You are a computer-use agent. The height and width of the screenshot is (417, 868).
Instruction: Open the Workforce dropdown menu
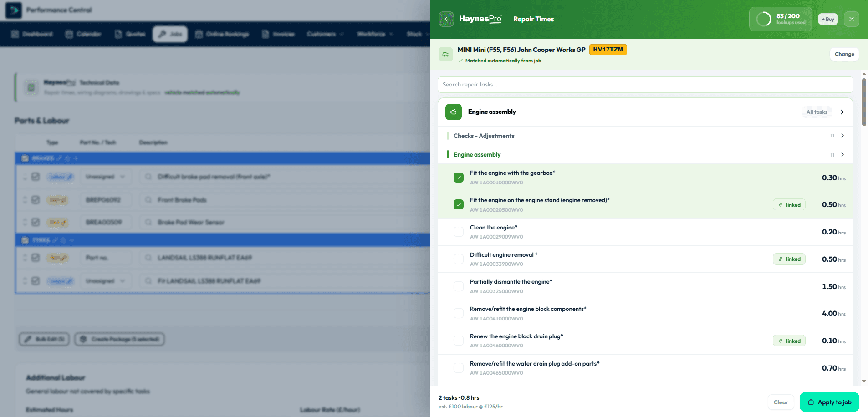pos(375,34)
